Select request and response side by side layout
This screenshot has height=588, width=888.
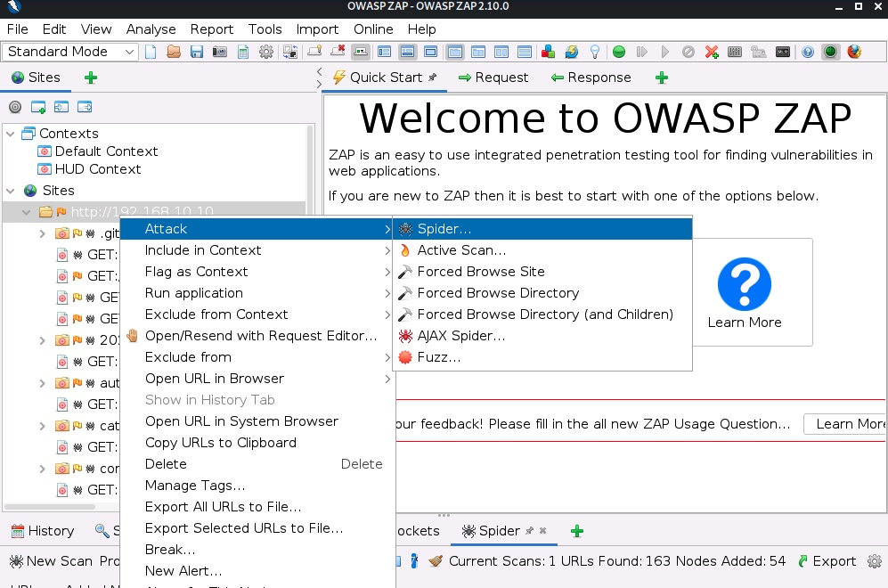501,52
